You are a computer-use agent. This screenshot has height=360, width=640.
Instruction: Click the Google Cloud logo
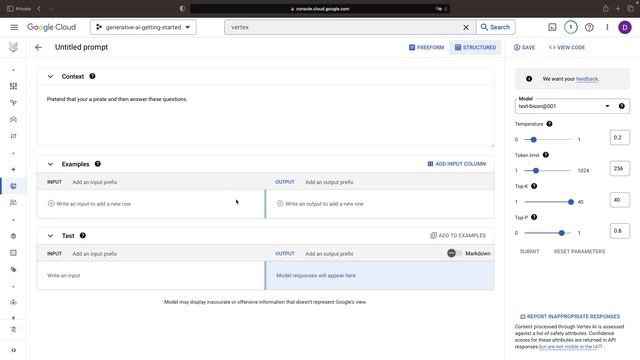(51, 27)
